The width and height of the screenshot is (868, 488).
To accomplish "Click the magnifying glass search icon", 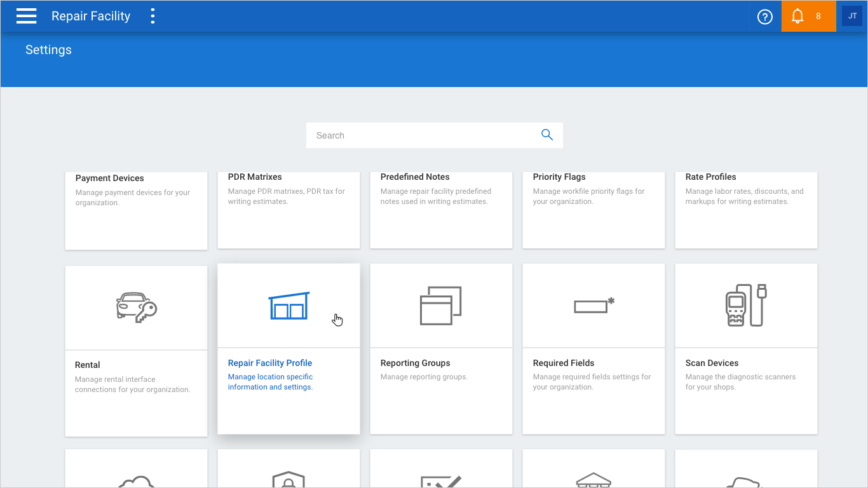I will tap(546, 135).
